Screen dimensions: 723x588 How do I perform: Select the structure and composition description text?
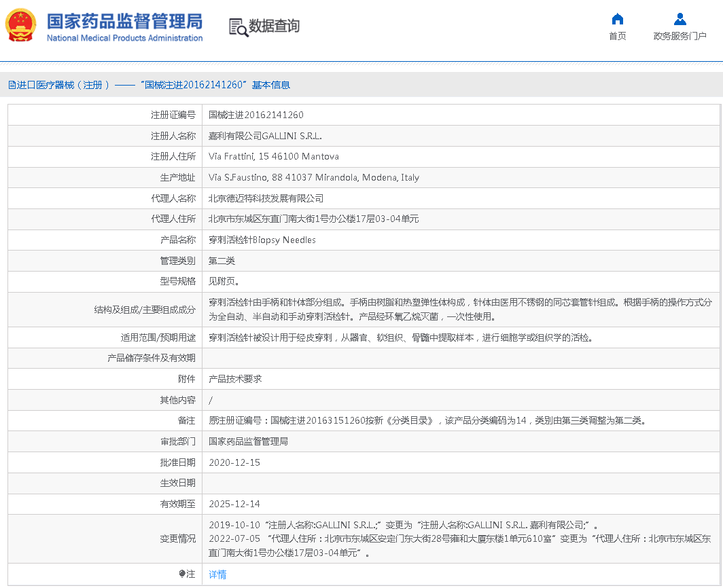tap(460, 310)
